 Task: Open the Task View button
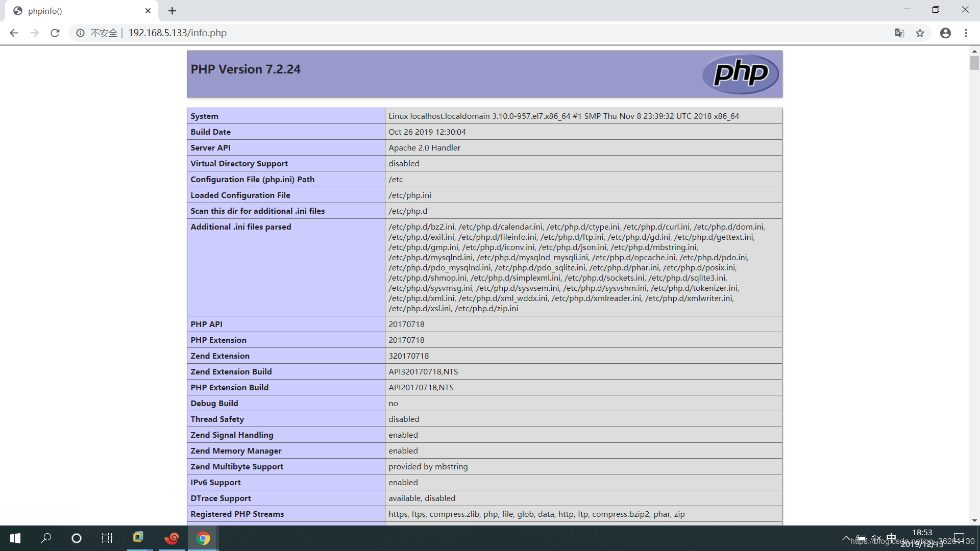tap(107, 538)
